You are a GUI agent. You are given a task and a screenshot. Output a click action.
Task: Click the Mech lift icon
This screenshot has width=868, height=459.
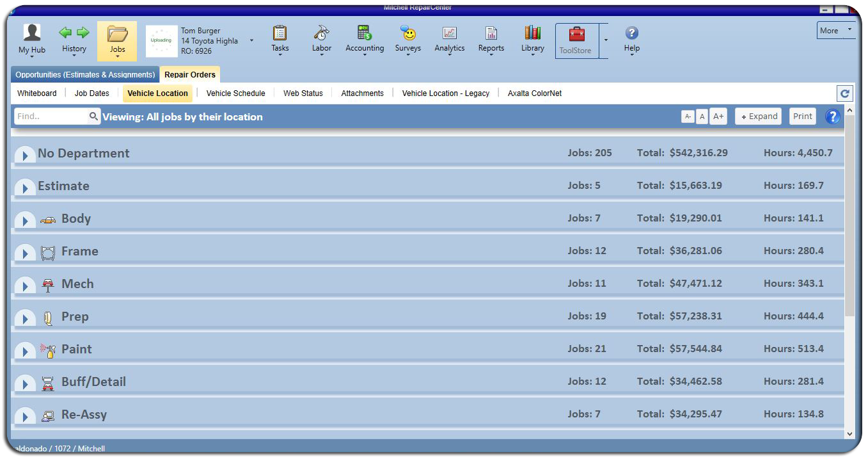click(48, 286)
